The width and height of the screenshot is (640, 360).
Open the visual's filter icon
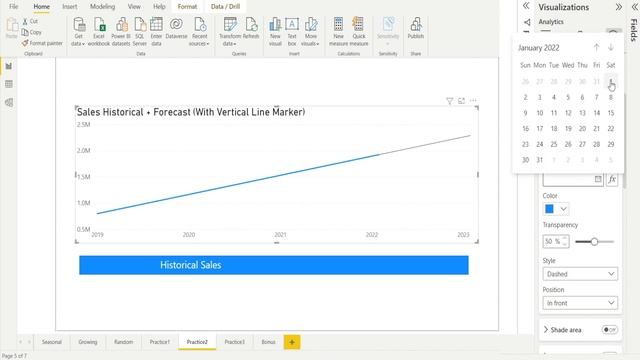pos(449,101)
